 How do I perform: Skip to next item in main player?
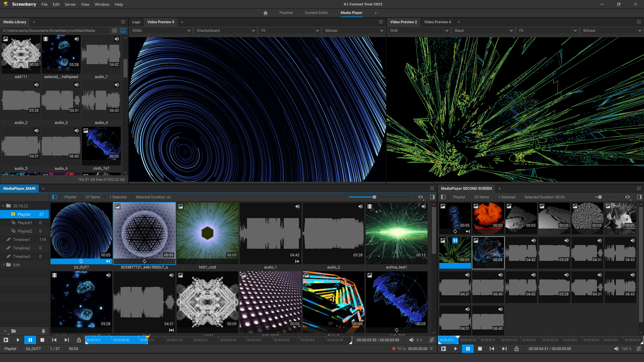coord(66,340)
